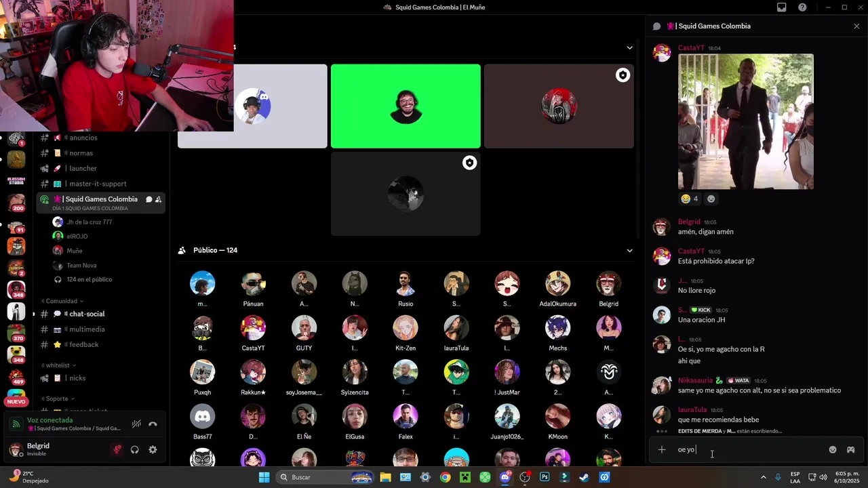Open the server with 200 badge
The height and width of the screenshot is (488, 868).
tap(16, 203)
